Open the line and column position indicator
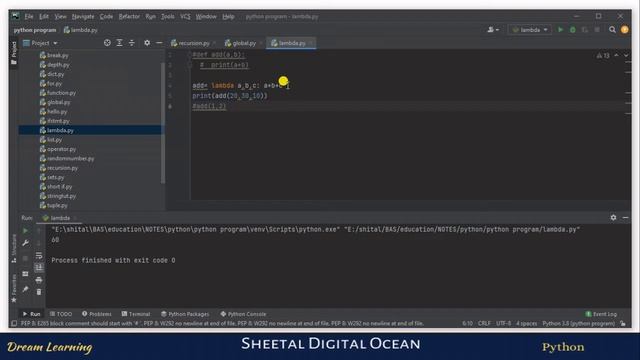This screenshot has height=360, width=640. (x=467, y=324)
